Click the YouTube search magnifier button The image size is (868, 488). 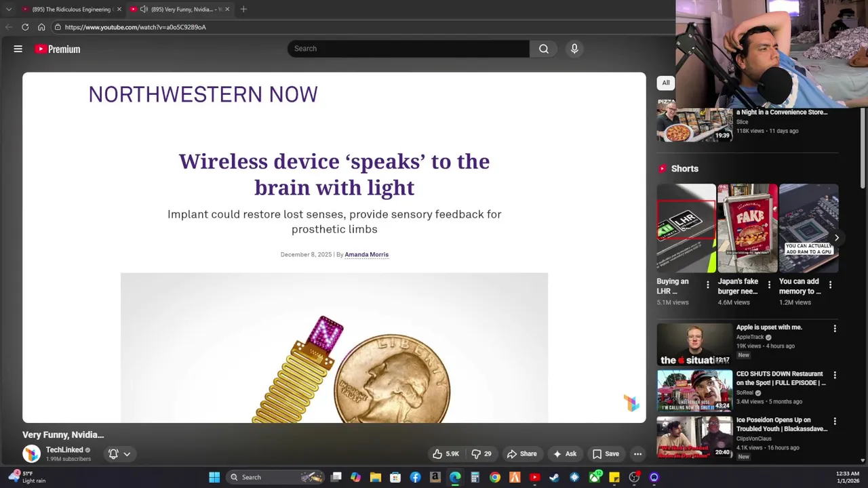pos(544,49)
